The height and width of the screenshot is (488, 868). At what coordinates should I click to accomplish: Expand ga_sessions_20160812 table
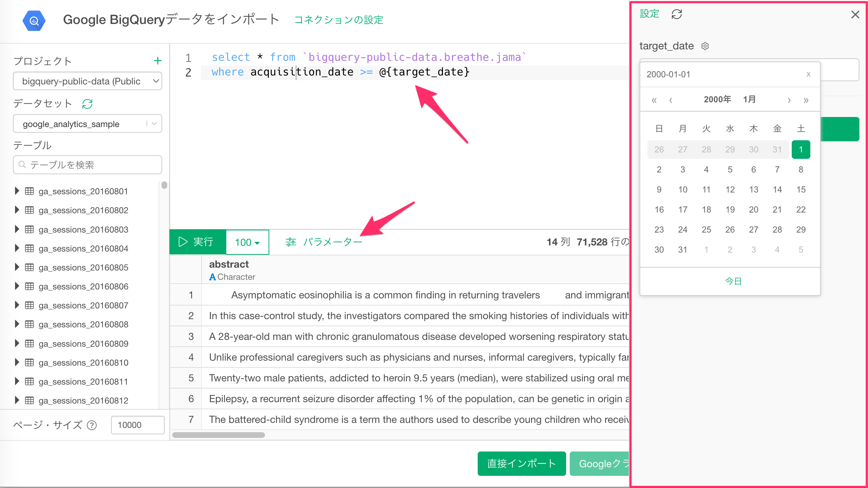17,400
